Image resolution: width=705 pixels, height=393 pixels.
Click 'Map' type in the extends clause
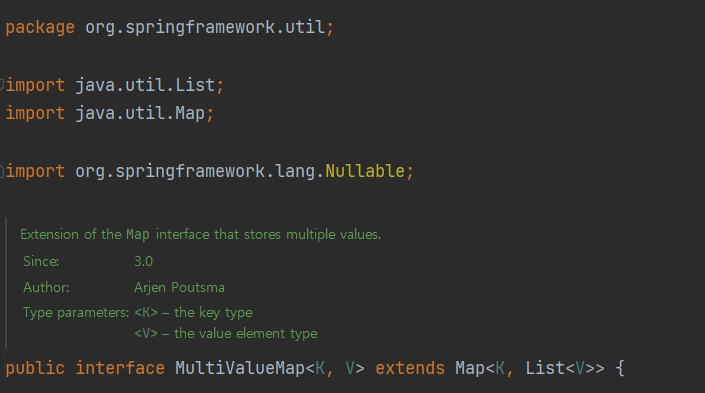(470, 368)
